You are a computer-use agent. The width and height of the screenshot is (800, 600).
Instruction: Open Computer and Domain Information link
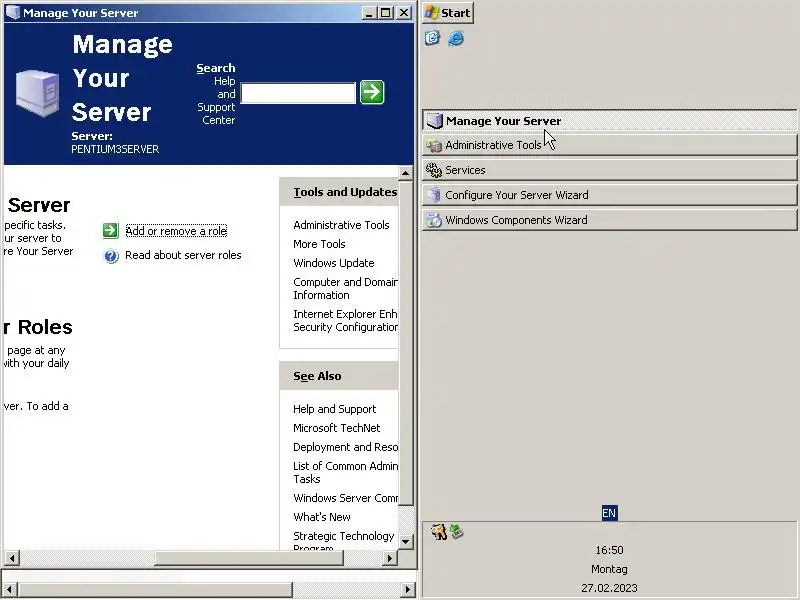(x=345, y=289)
